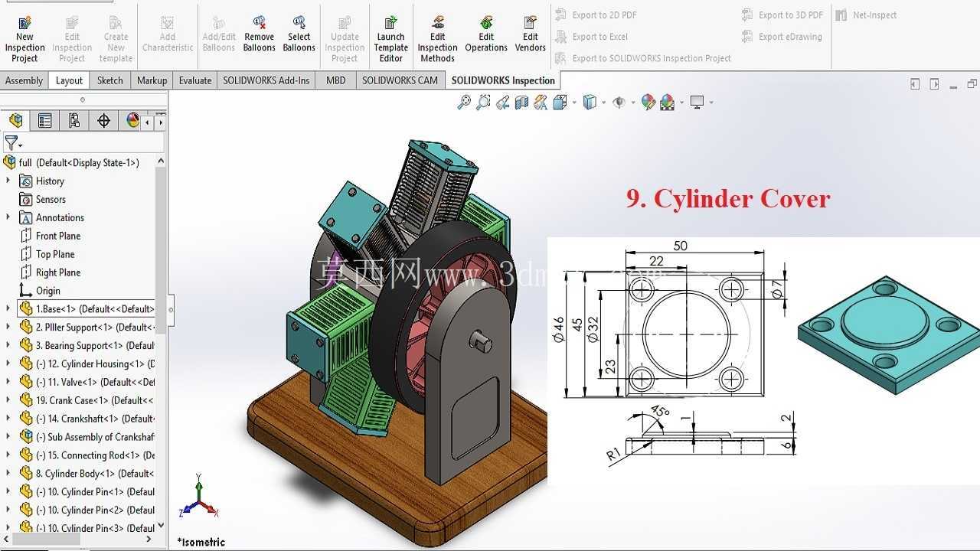Open Apply Scene dropdown arrow
980x551 pixels.
[x=681, y=103]
